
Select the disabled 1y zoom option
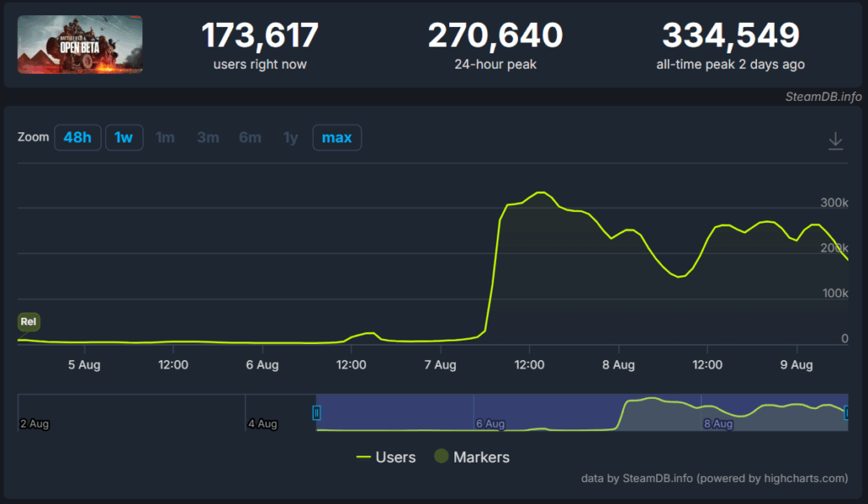pyautogui.click(x=291, y=137)
